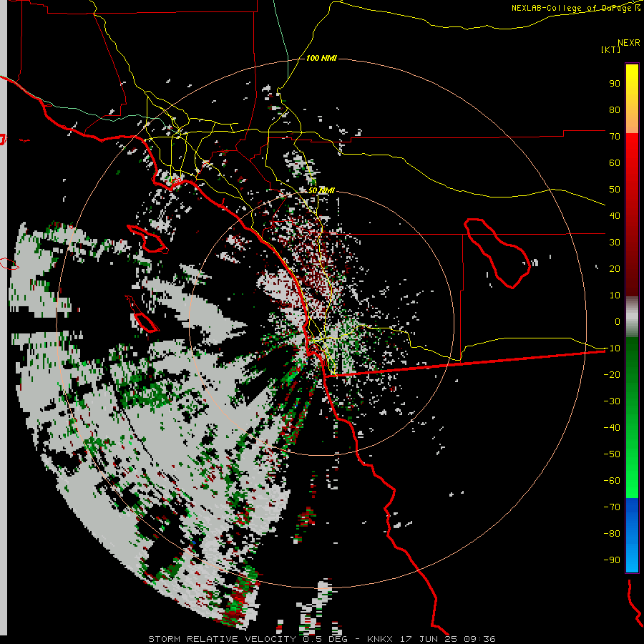
Task: Click the 0 value on velocity scale
Action: click(x=618, y=321)
